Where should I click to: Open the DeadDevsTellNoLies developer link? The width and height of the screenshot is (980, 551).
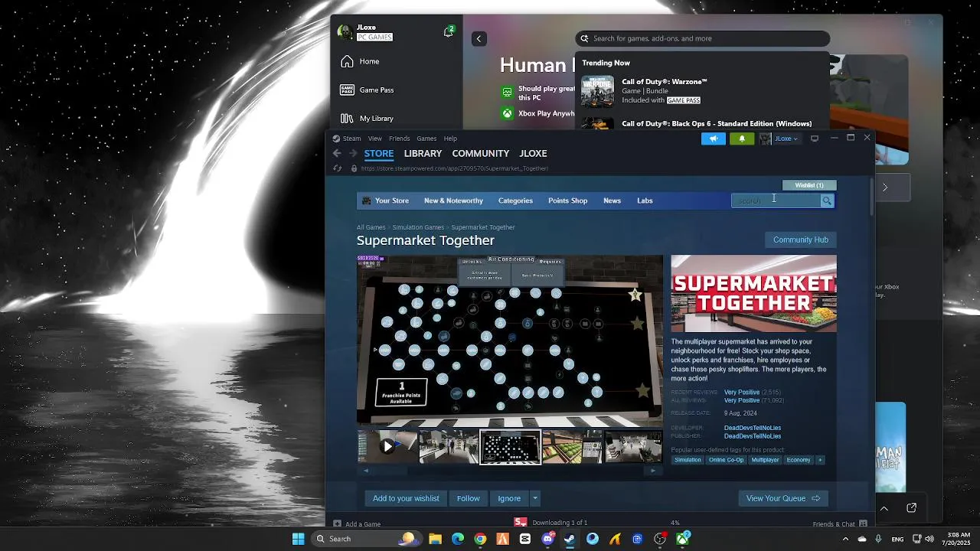[753, 428]
